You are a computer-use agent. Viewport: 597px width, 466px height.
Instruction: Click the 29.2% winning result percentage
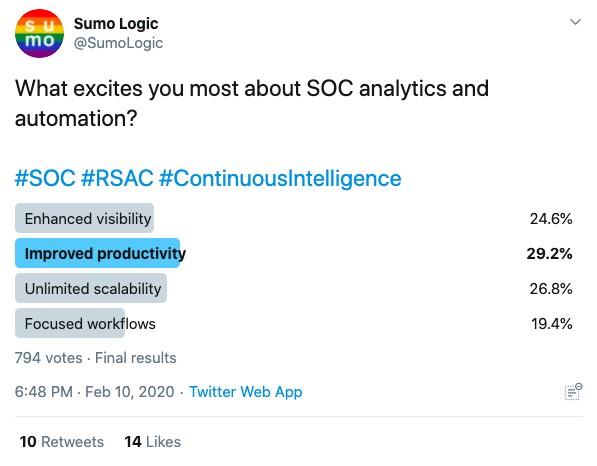click(x=549, y=254)
